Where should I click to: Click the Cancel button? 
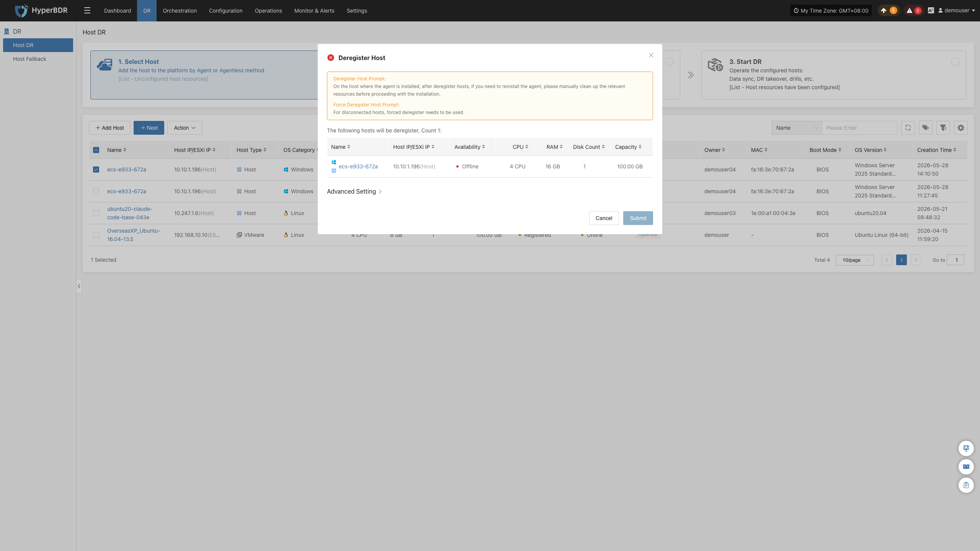(x=604, y=218)
